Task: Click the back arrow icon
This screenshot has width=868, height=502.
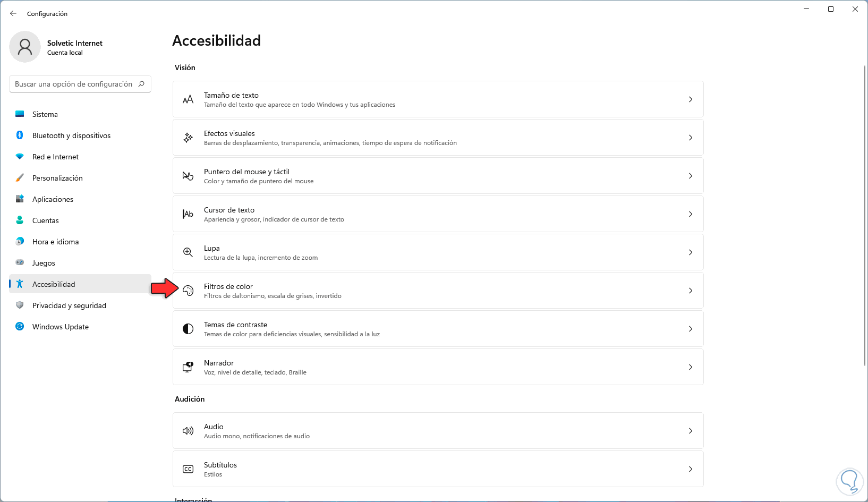Action: (13, 13)
